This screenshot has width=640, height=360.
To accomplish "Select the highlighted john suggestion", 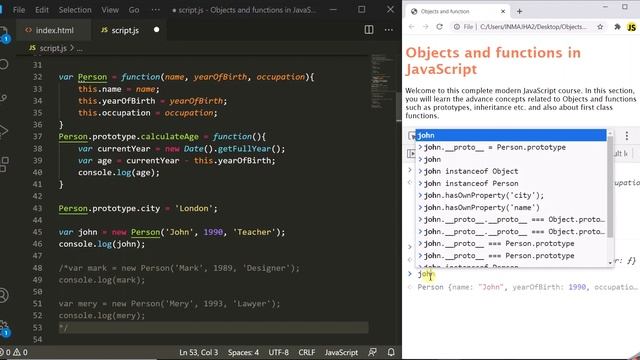I will pos(511,135).
